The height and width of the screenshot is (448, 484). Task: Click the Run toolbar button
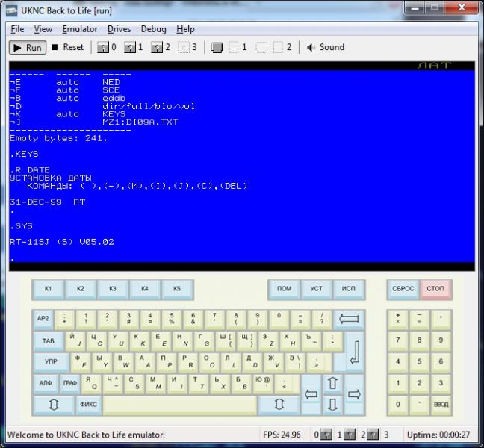pyautogui.click(x=27, y=47)
